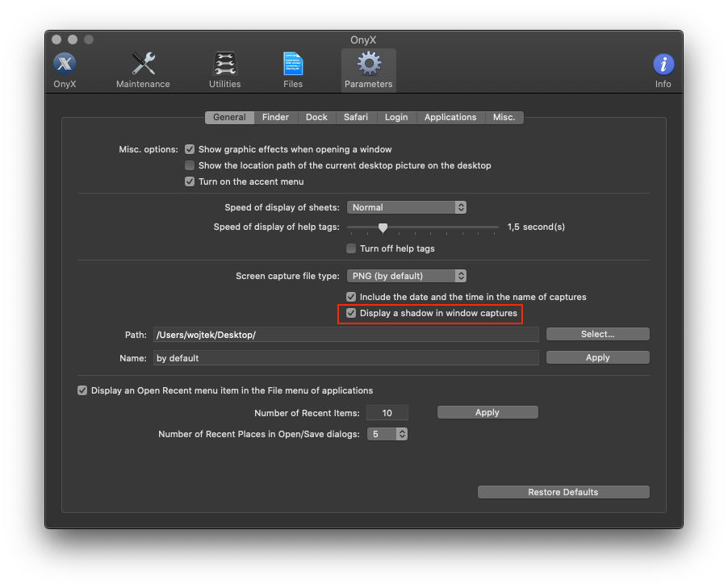
Task: Click the help tags speed slider thumb
Action: click(383, 227)
